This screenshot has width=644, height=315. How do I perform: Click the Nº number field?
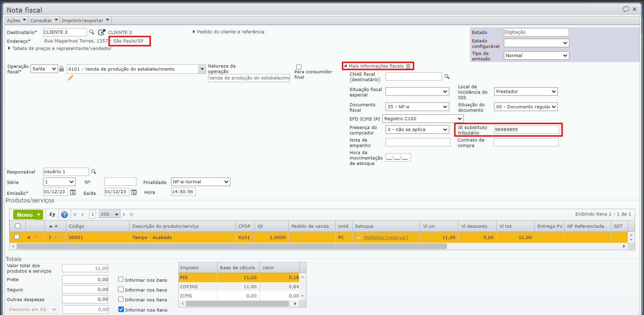[120, 182]
